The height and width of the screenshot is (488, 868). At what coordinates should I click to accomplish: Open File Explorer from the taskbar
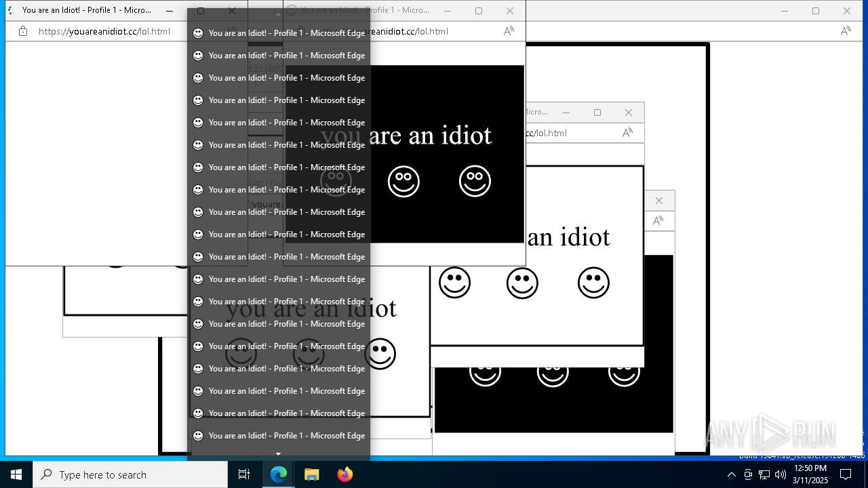point(311,474)
